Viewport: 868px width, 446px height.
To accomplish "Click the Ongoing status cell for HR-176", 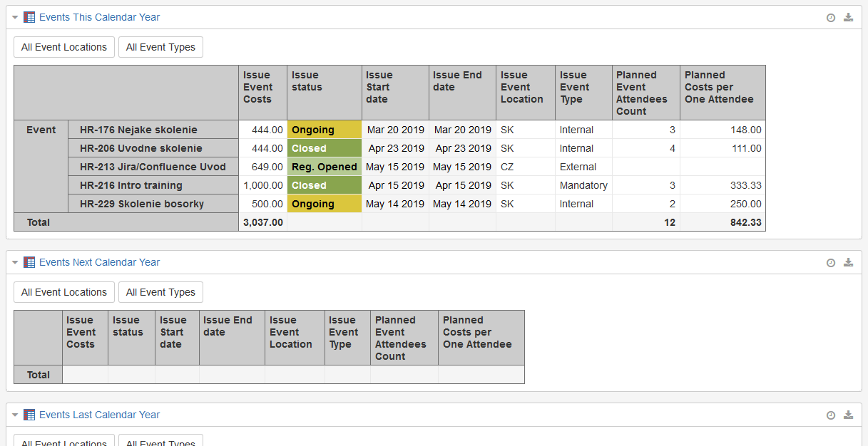I will click(x=324, y=130).
